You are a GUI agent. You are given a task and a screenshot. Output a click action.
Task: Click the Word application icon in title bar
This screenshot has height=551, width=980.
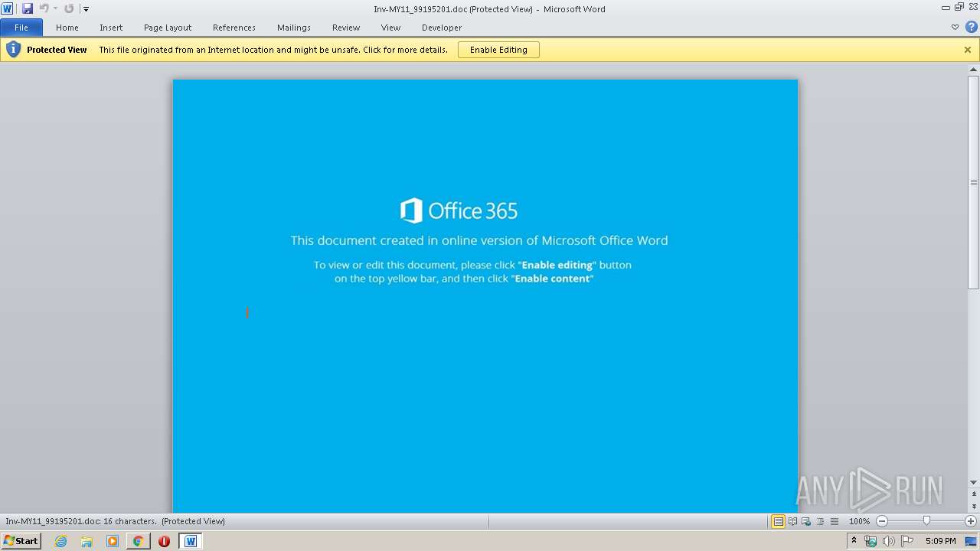click(x=7, y=8)
